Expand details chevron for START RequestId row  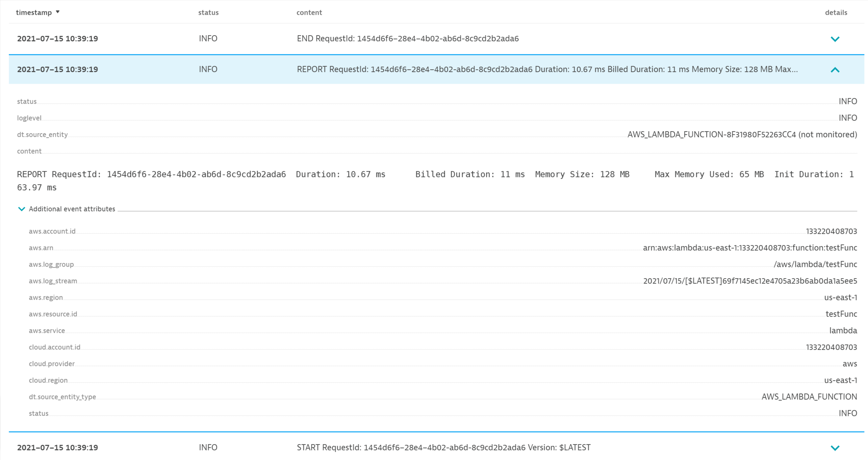tap(835, 448)
